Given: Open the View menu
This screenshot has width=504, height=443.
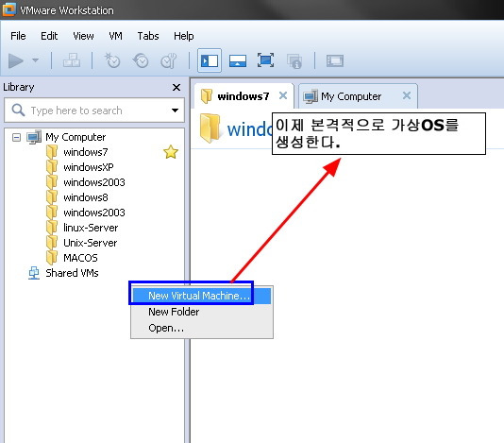Looking at the screenshot, I should click(x=83, y=36).
